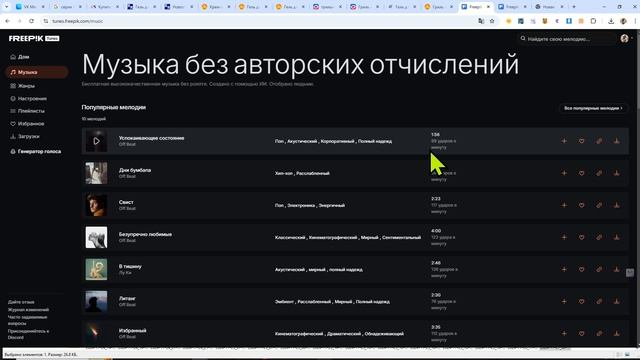Go back with the browser back arrow
Image resolution: width=640 pixels, height=360 pixels.
7,21
